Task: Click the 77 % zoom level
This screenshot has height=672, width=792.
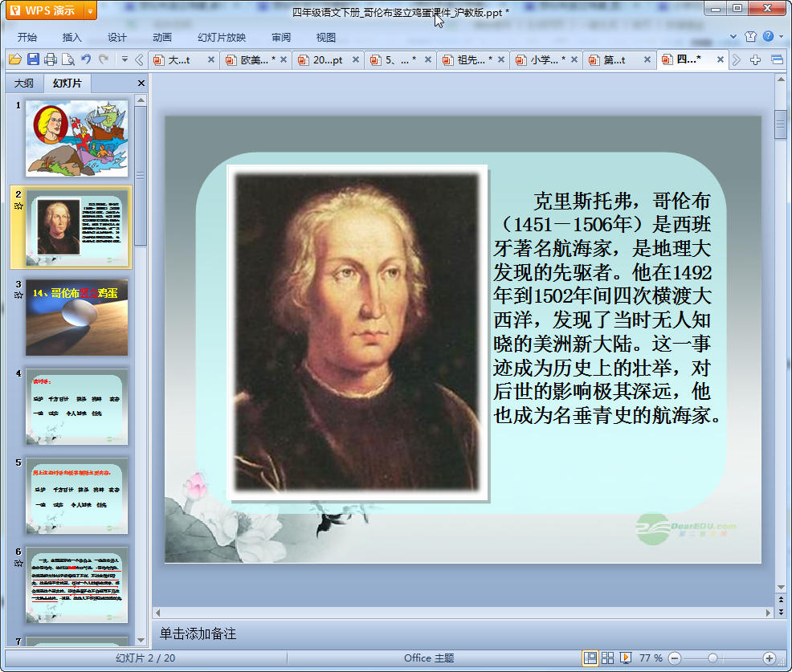Action: 651,658
